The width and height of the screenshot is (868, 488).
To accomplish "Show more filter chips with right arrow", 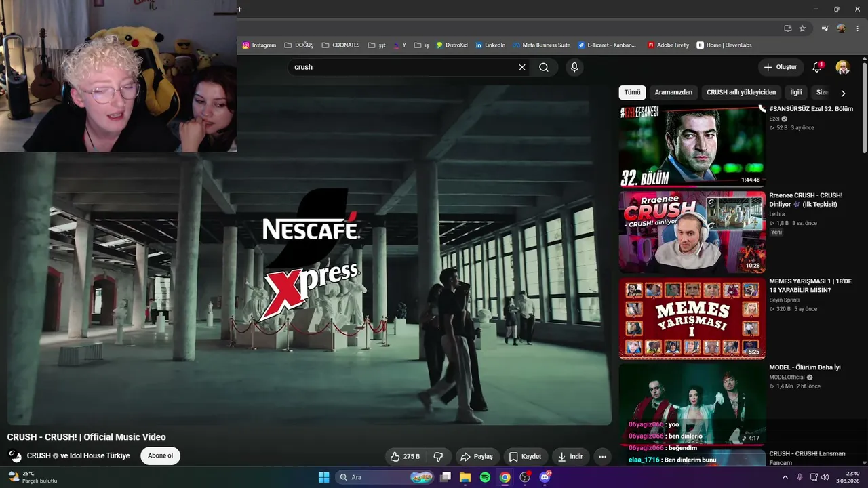I will pyautogui.click(x=843, y=93).
